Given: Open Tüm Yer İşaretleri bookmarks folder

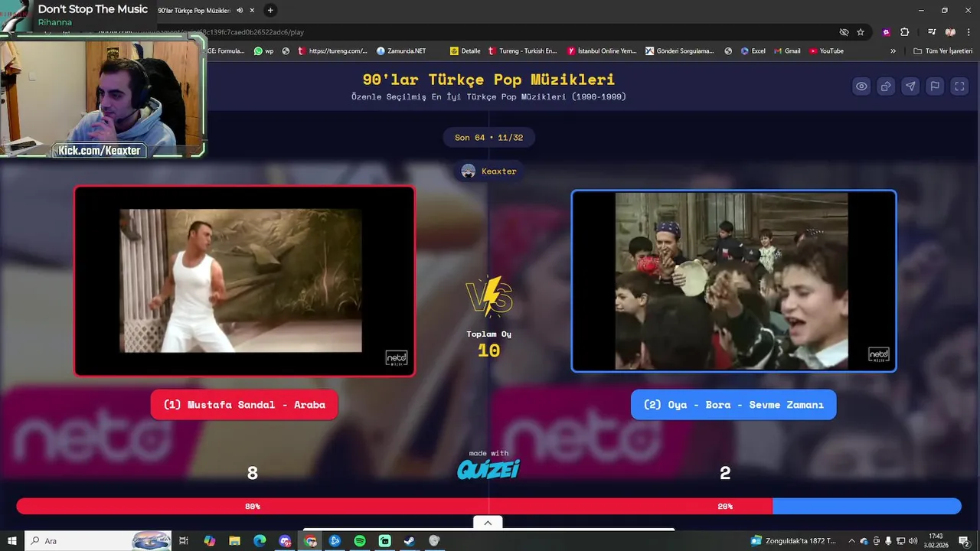Looking at the screenshot, I should coord(943,51).
